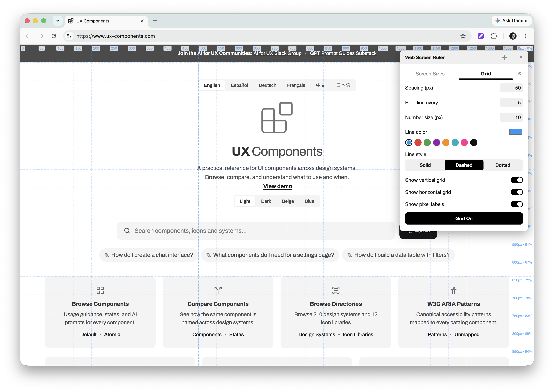Open the Chrome three-dot menu
This screenshot has height=392, width=554.
coord(526,36)
